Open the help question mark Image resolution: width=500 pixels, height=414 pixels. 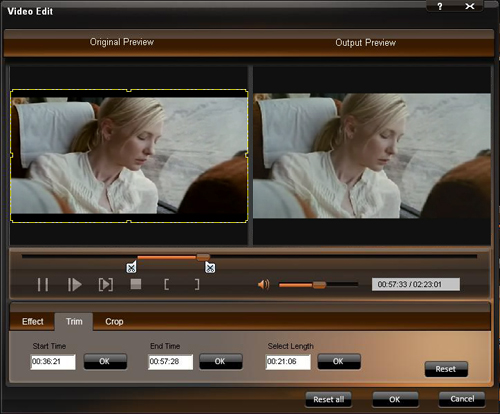440,6
